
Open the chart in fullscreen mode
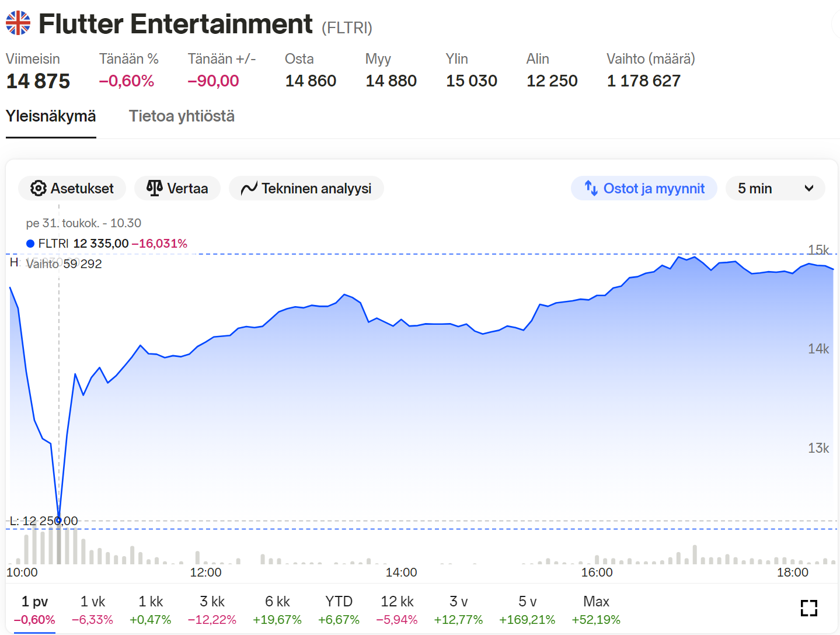809,608
